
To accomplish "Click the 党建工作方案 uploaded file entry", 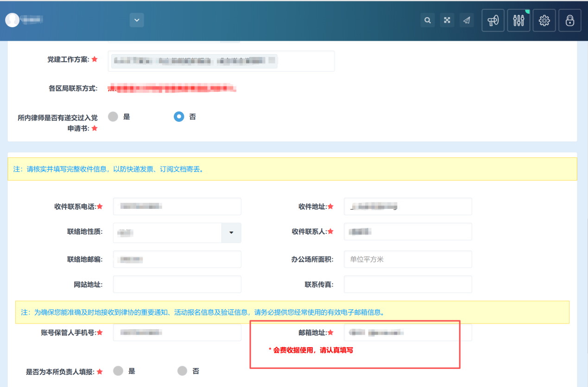I will (195, 61).
